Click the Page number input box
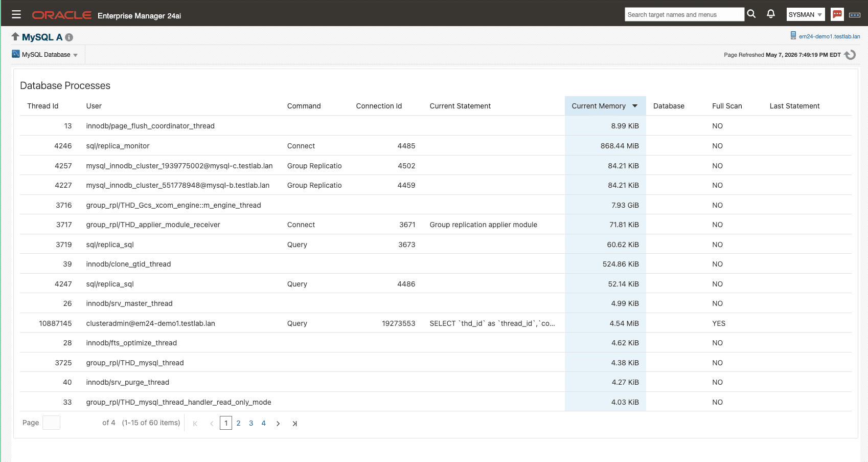This screenshot has width=868, height=462. tap(51, 423)
